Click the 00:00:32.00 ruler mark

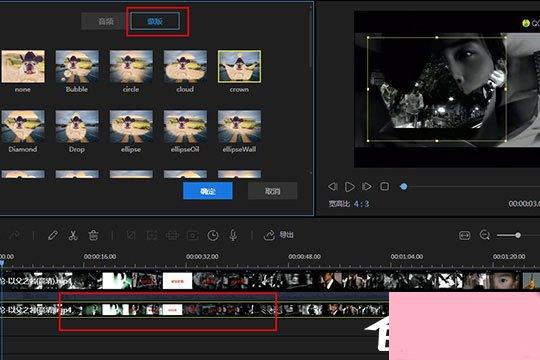202,257
